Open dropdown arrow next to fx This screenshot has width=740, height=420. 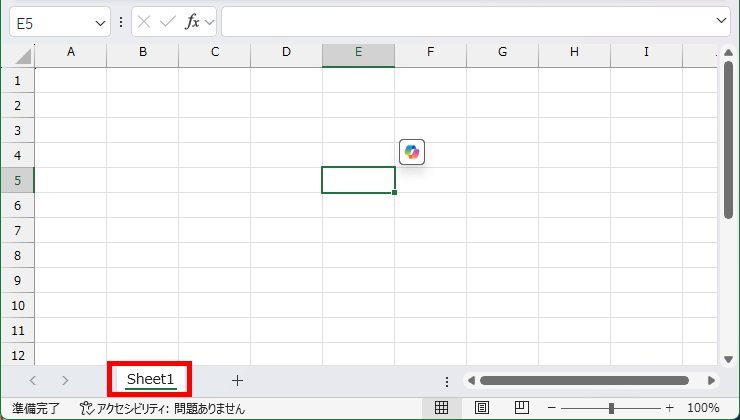pos(210,22)
